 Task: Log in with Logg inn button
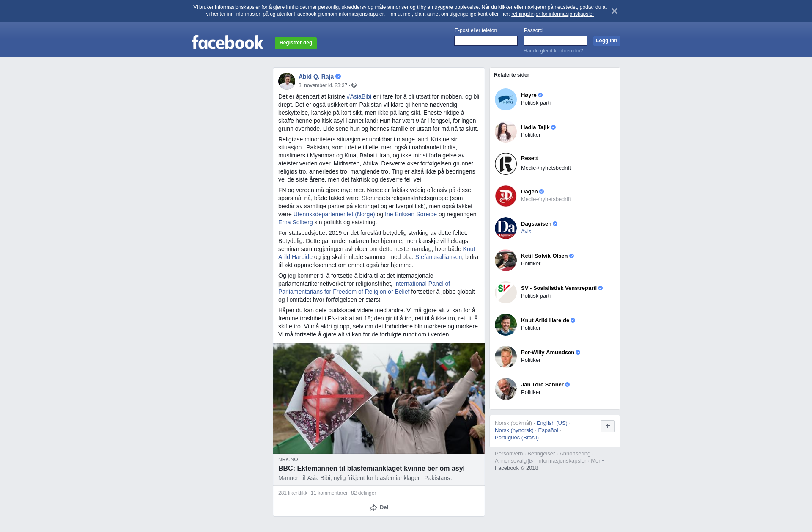[606, 41]
